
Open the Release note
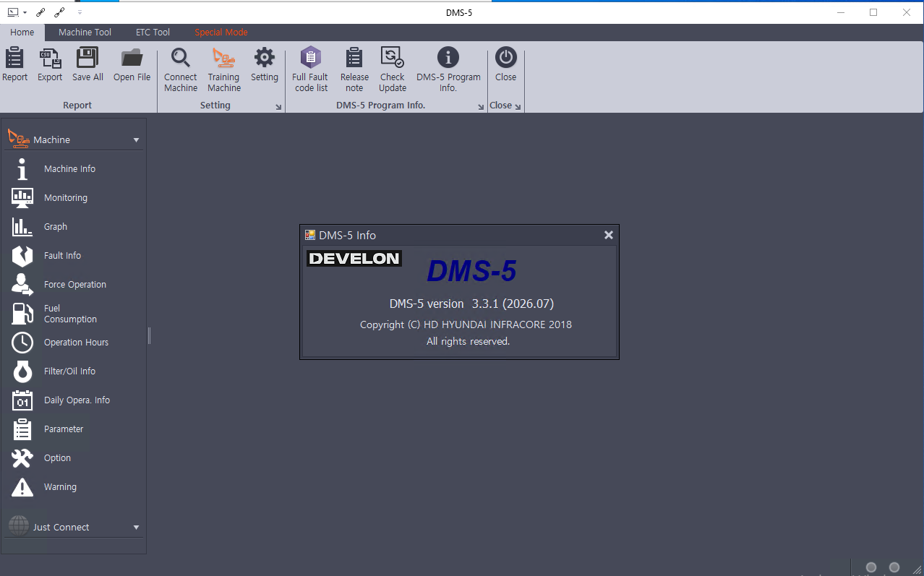click(x=354, y=69)
